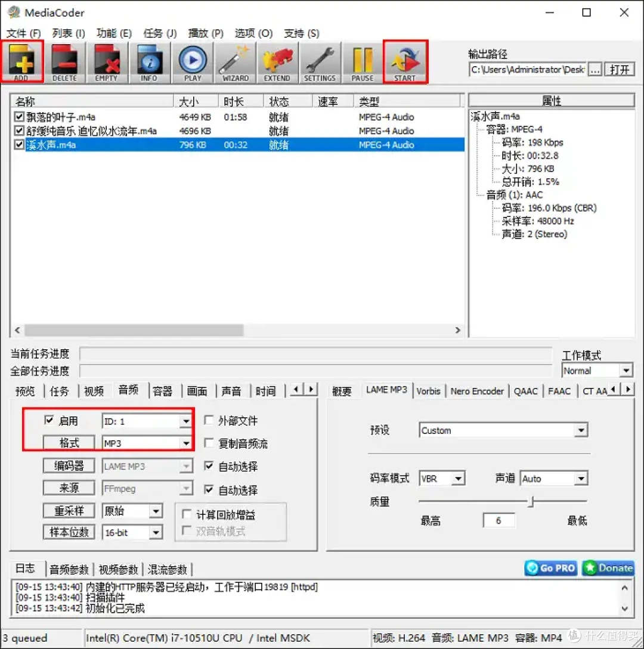Click the START transcoding icon
The width and height of the screenshot is (644, 649).
(405, 62)
